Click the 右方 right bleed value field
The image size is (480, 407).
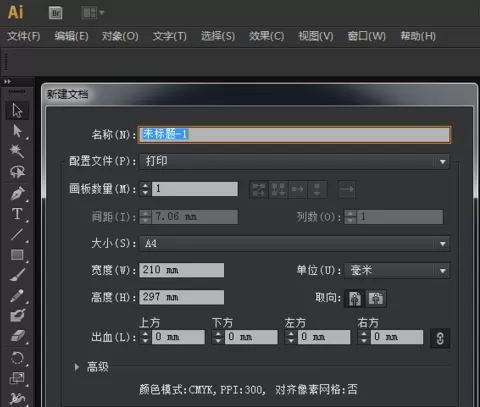pos(397,337)
